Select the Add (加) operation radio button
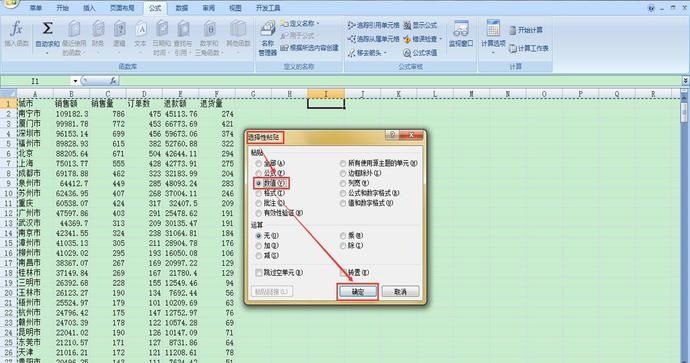690x363 pixels. pos(259,246)
